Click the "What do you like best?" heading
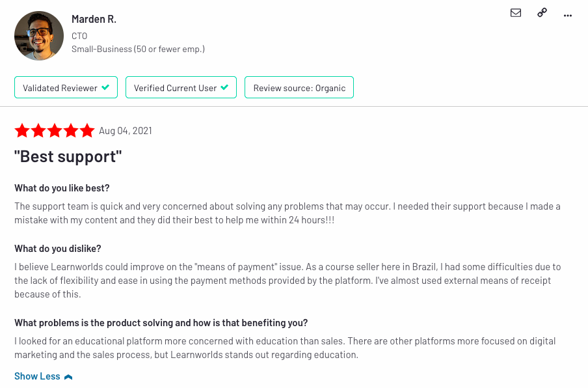 click(x=62, y=188)
